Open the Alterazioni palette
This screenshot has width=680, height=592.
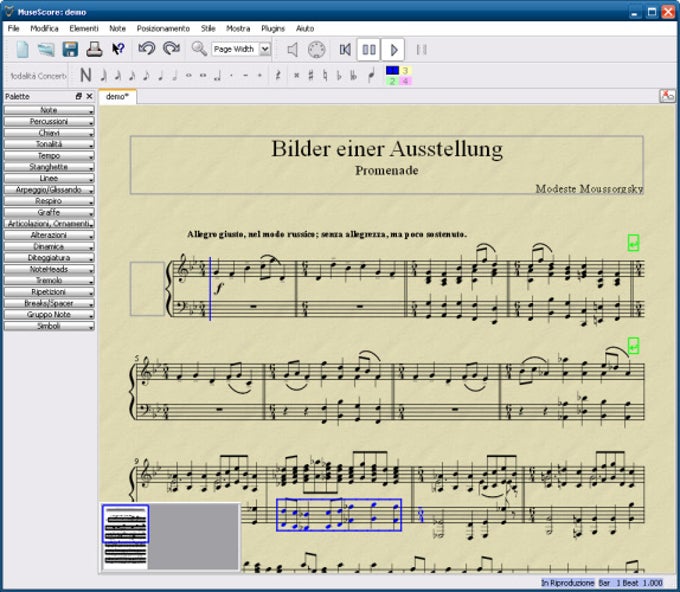49,235
